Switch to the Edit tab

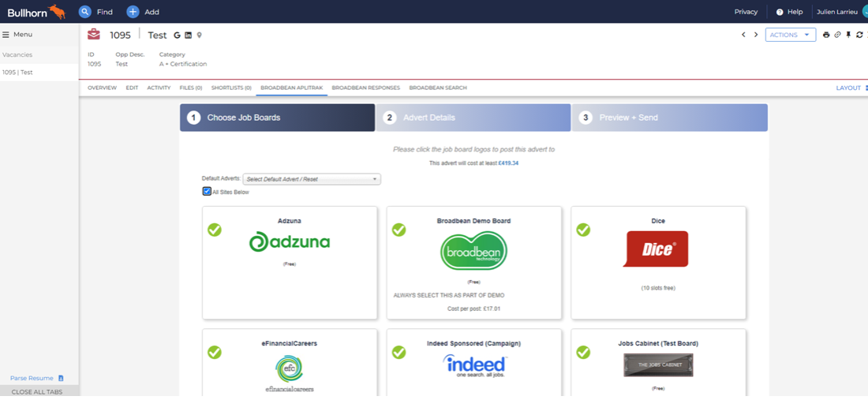132,88
